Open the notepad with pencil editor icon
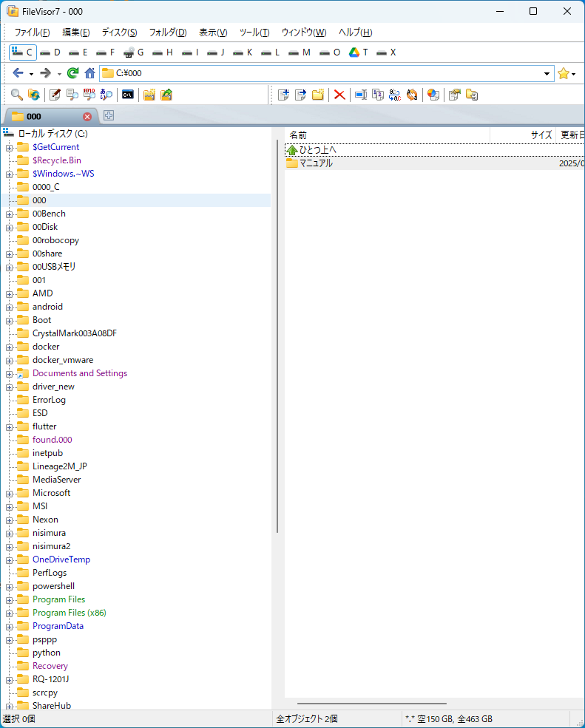The image size is (585, 728). (55, 95)
